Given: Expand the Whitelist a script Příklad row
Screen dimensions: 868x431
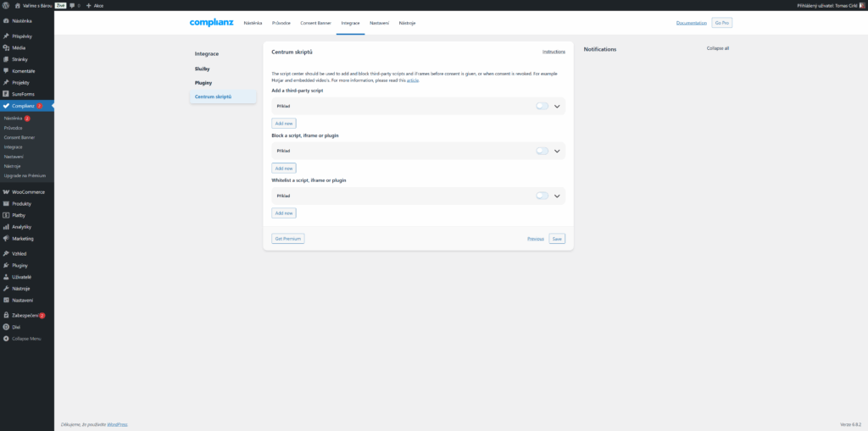Looking at the screenshot, I should tap(557, 196).
